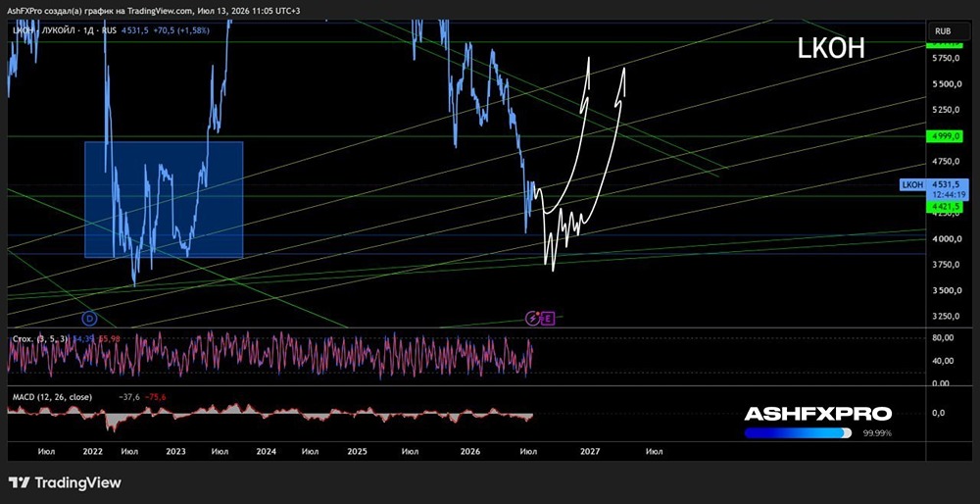Select the blue highlighted rectangle zone
The width and height of the screenshot is (980, 504).
(x=164, y=199)
